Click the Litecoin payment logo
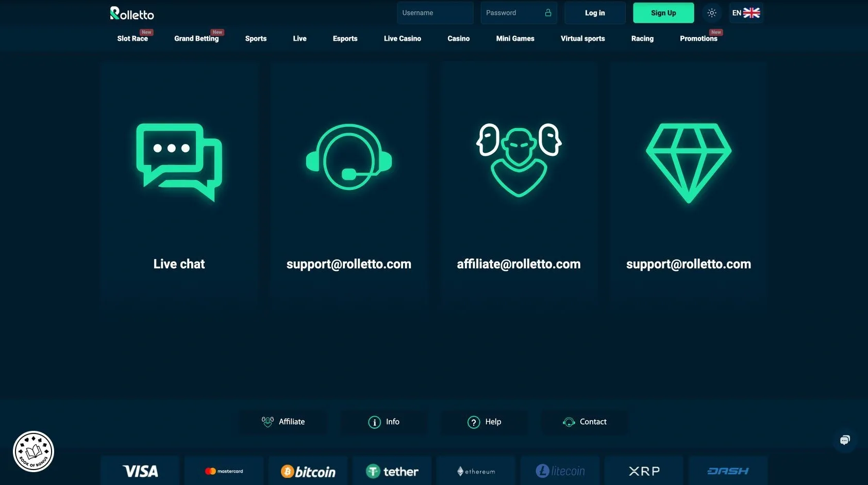Image resolution: width=868 pixels, height=485 pixels. [560, 471]
